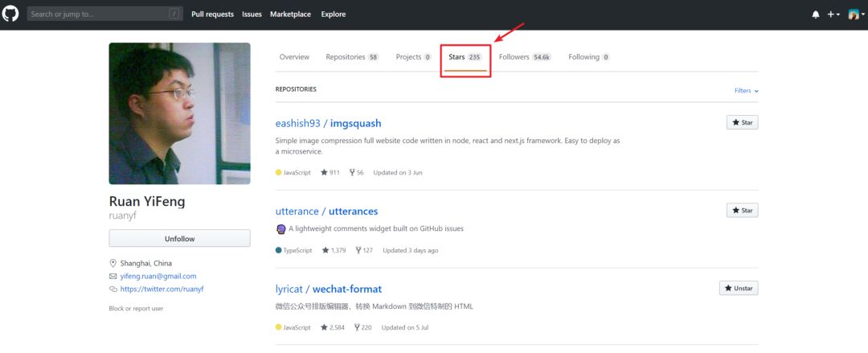Star the utterances repository
The width and height of the screenshot is (868, 353).
pyautogui.click(x=743, y=211)
